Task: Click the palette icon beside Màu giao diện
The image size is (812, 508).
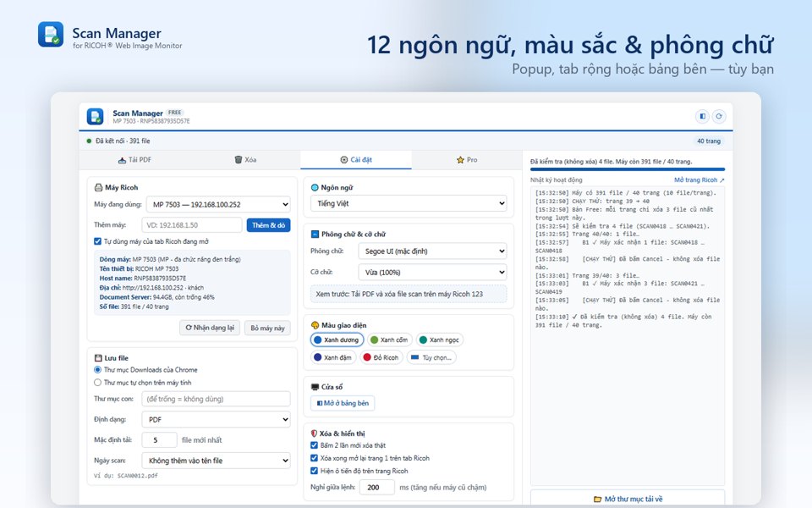Action: (x=315, y=325)
